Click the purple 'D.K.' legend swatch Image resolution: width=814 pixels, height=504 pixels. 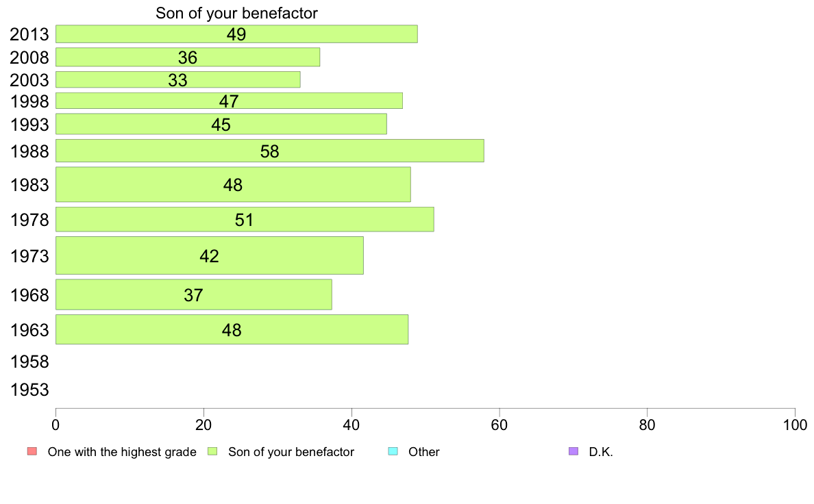[573, 451]
